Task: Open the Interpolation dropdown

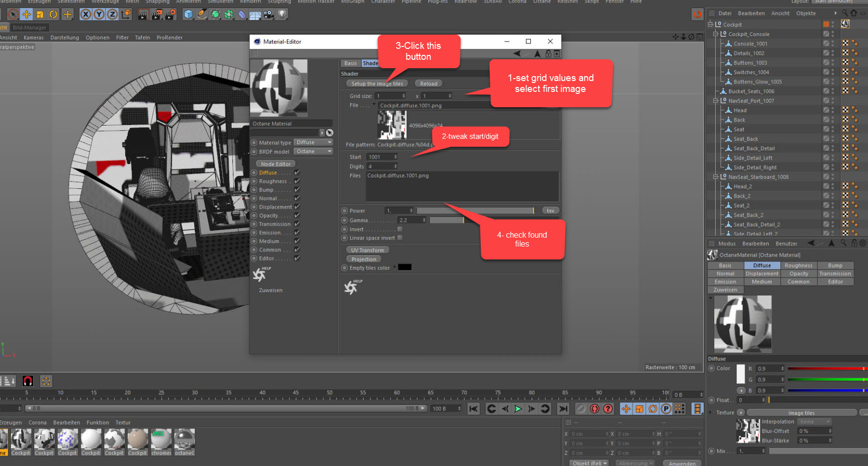Action: [x=815, y=422]
